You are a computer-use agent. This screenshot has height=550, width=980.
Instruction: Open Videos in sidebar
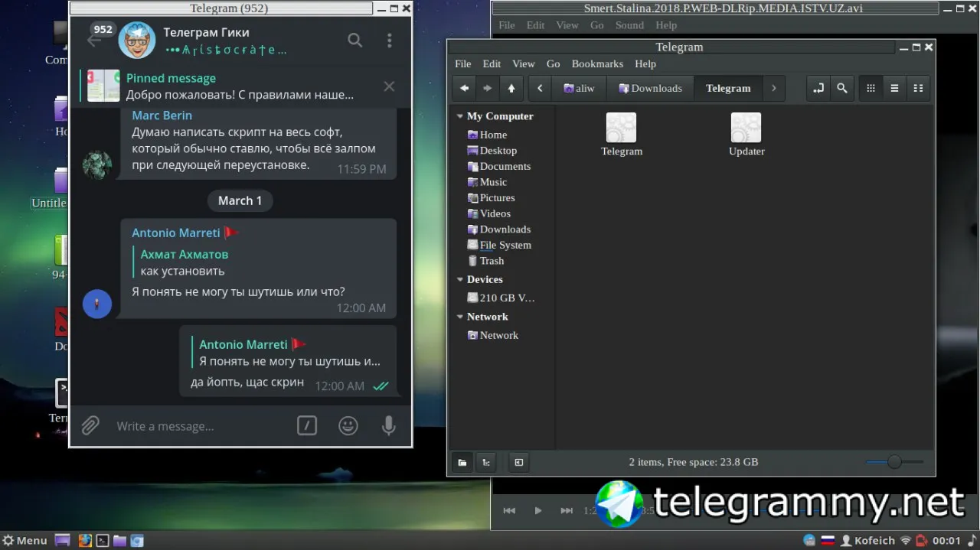(488, 213)
